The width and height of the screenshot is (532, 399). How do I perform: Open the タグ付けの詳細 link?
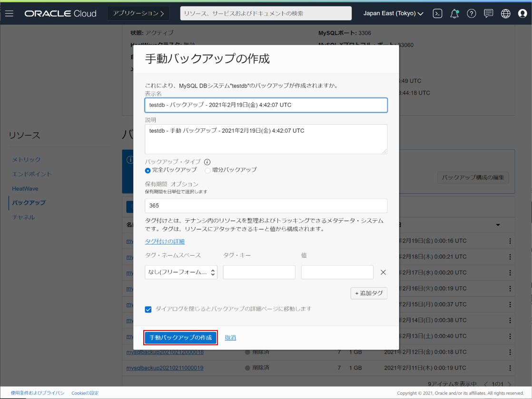[165, 242]
